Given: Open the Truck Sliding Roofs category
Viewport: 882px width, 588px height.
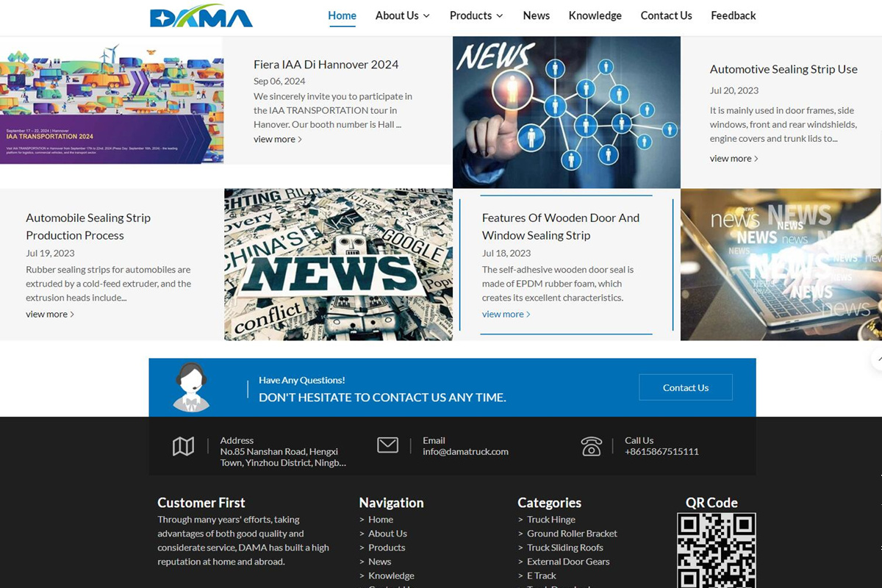Looking at the screenshot, I should pyautogui.click(x=565, y=548).
